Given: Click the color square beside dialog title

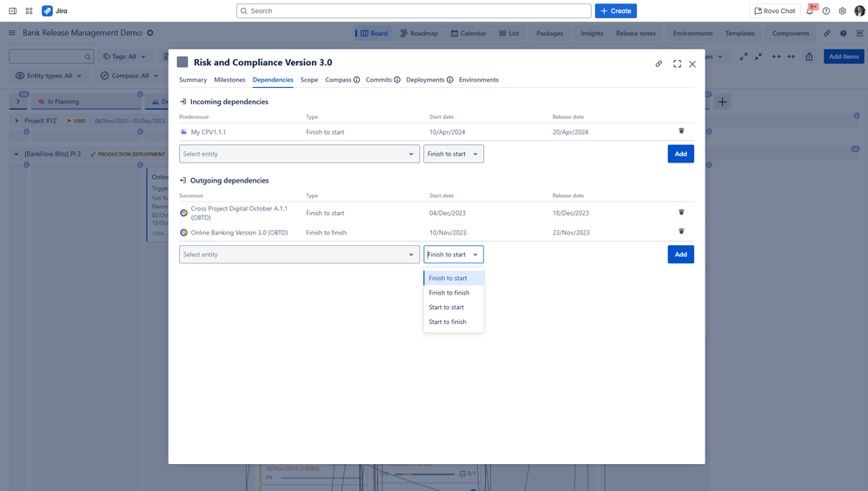Looking at the screenshot, I should [x=182, y=62].
